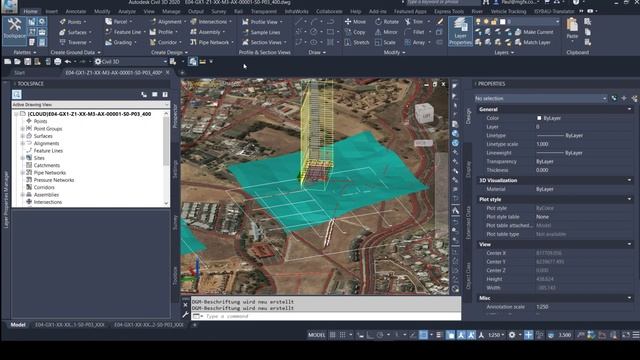Click the Surfaces tool
This screenshot has width=640, height=360.
pos(74,32)
